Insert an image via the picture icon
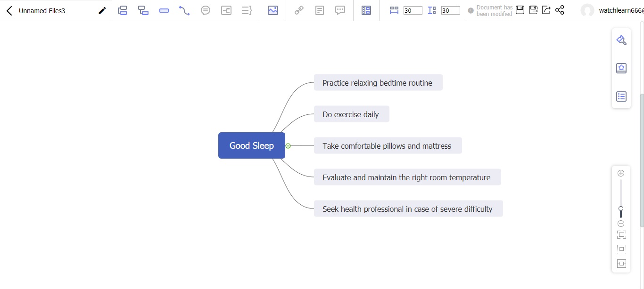This screenshot has width=644, height=289. click(x=272, y=10)
